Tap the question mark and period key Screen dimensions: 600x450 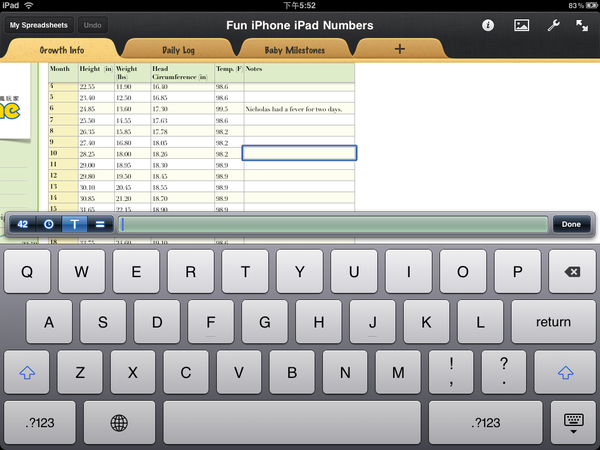pos(504,372)
